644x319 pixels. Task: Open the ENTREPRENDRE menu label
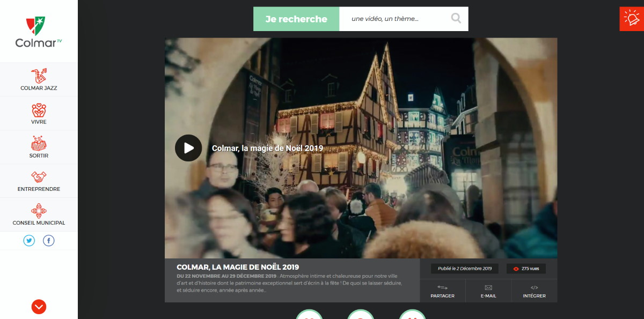click(39, 189)
